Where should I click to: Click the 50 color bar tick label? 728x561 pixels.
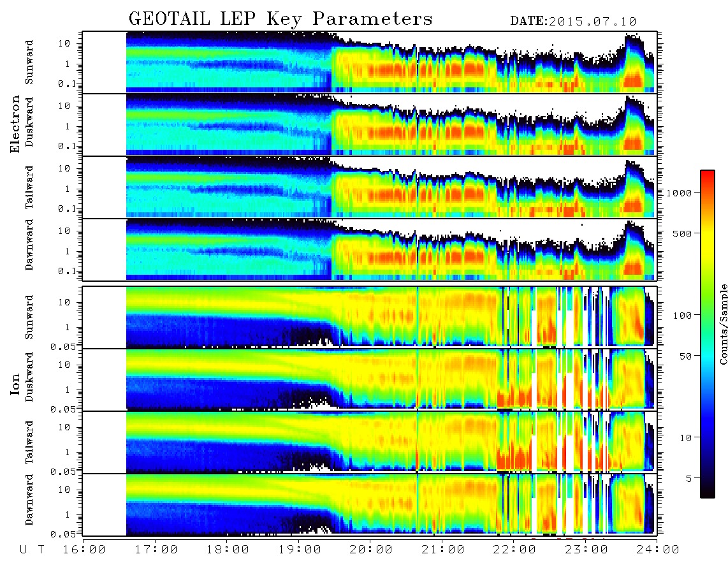685,356
